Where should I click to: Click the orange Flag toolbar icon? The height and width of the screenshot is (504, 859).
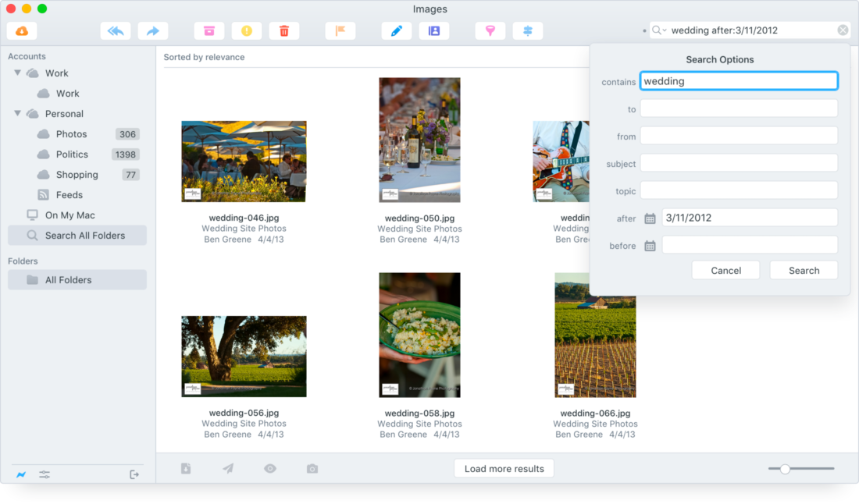click(340, 30)
